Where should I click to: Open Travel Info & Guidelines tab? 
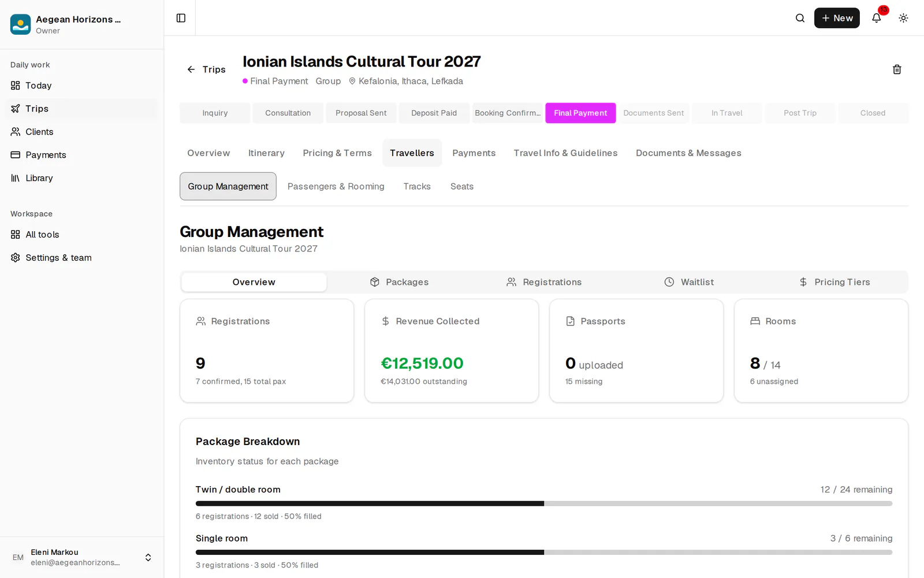point(565,153)
